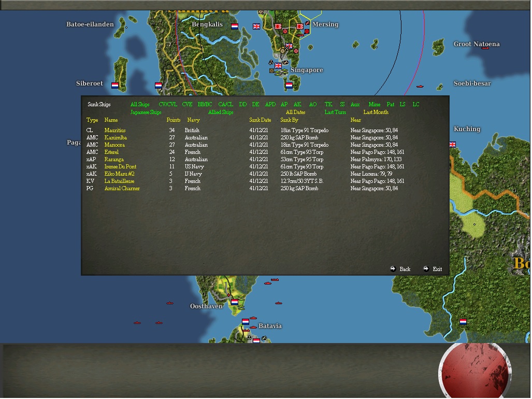This screenshot has height=399, width=532.
Task: Click the British flag right of Bengkalis
Action: pyautogui.click(x=257, y=26)
